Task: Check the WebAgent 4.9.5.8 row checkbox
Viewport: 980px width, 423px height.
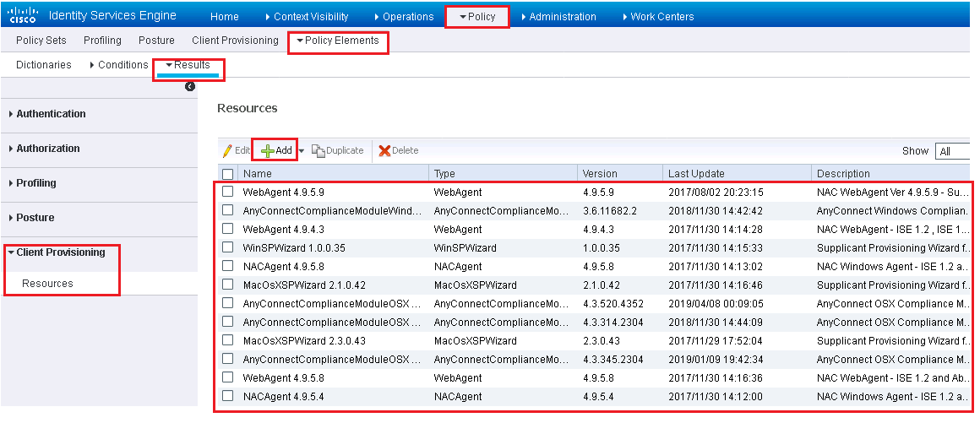Action: click(x=227, y=377)
